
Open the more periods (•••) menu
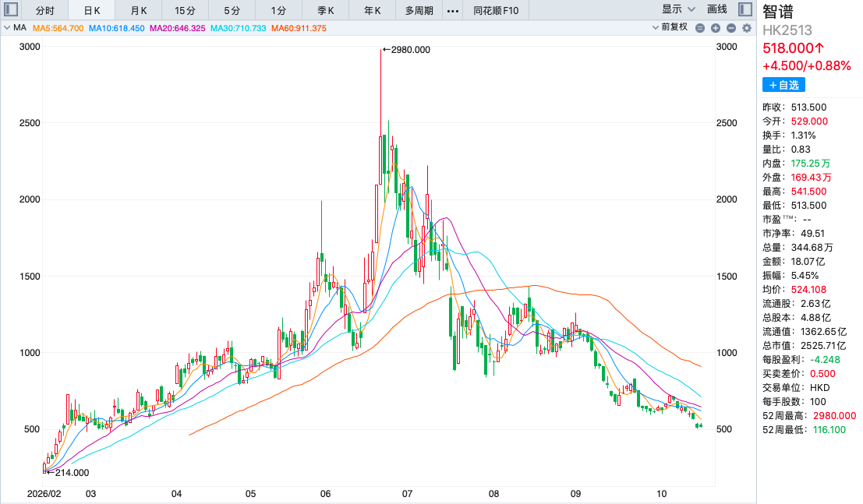(x=453, y=10)
